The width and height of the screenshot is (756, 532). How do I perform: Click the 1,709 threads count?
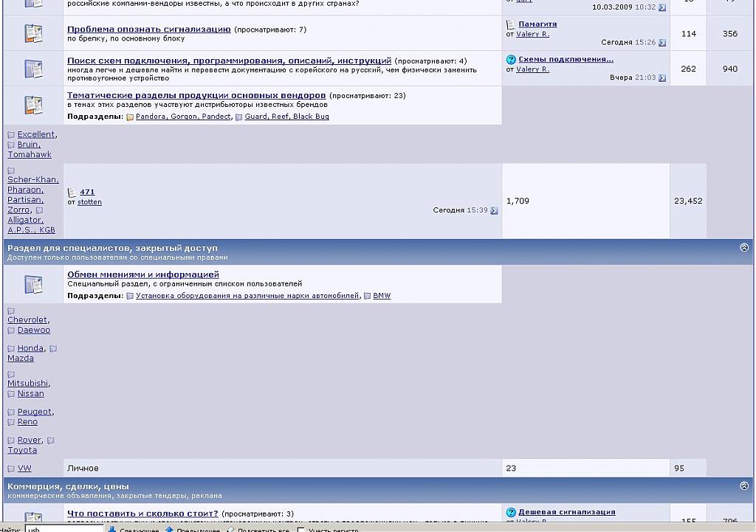[518, 201]
